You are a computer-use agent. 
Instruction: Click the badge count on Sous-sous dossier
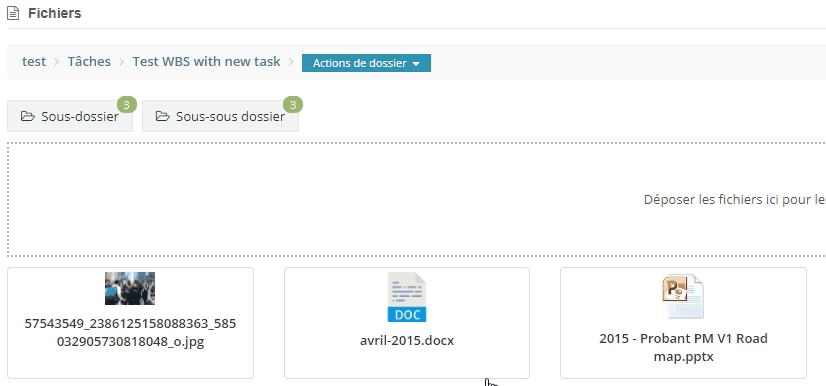(293, 104)
